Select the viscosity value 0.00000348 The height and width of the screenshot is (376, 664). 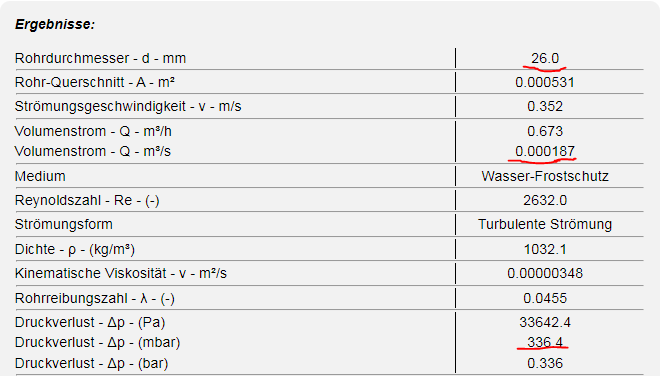click(x=545, y=274)
